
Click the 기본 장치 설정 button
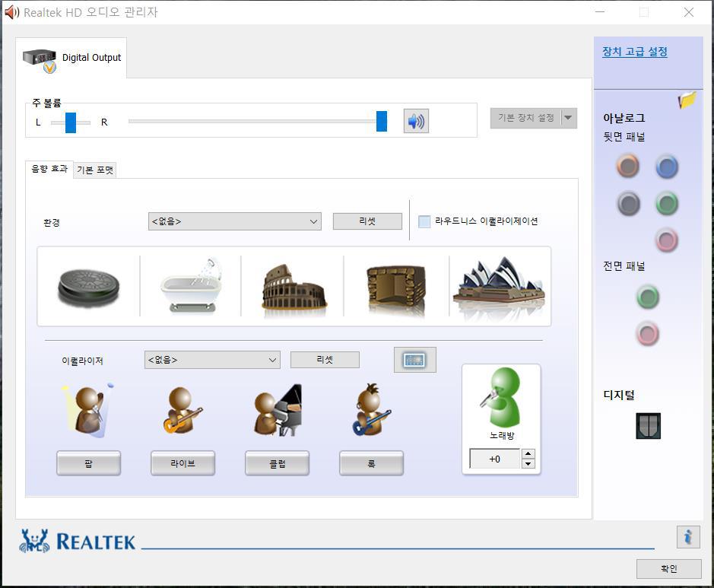pos(526,118)
